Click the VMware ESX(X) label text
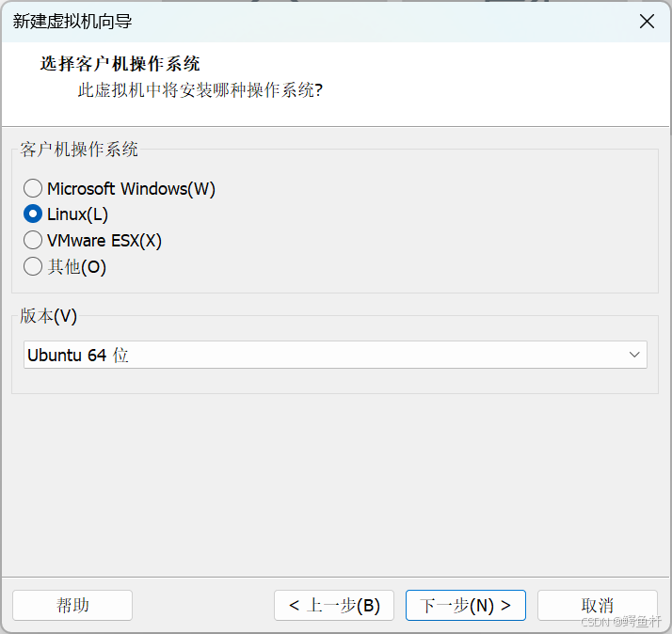Screen dimensions: 672x634 pyautogui.click(x=104, y=240)
